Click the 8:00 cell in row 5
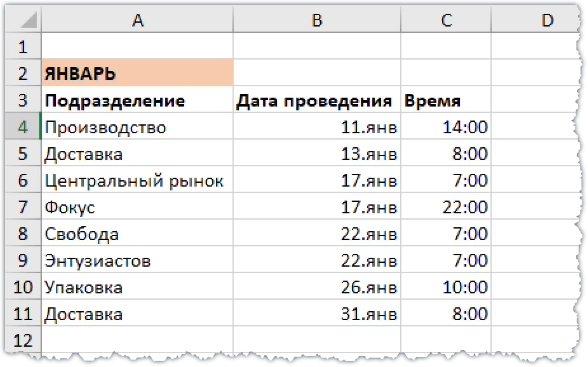This screenshot has height=367, width=588. (x=446, y=153)
